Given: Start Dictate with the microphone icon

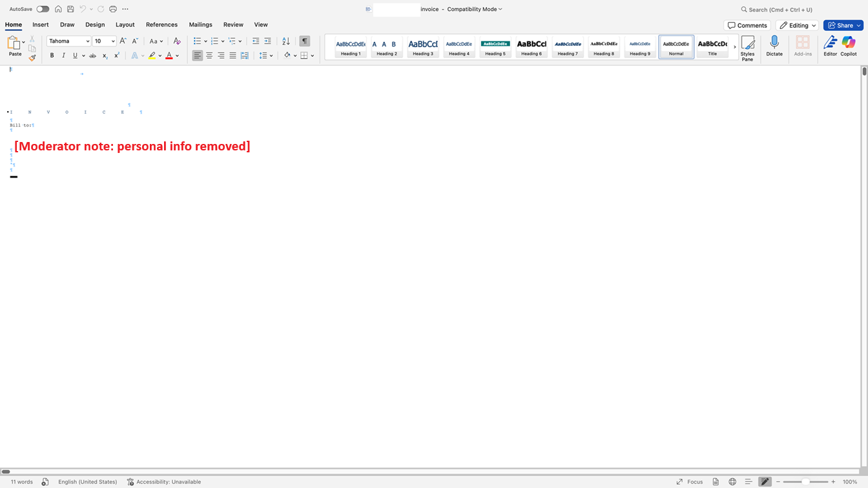Looking at the screenshot, I should click(x=774, y=46).
